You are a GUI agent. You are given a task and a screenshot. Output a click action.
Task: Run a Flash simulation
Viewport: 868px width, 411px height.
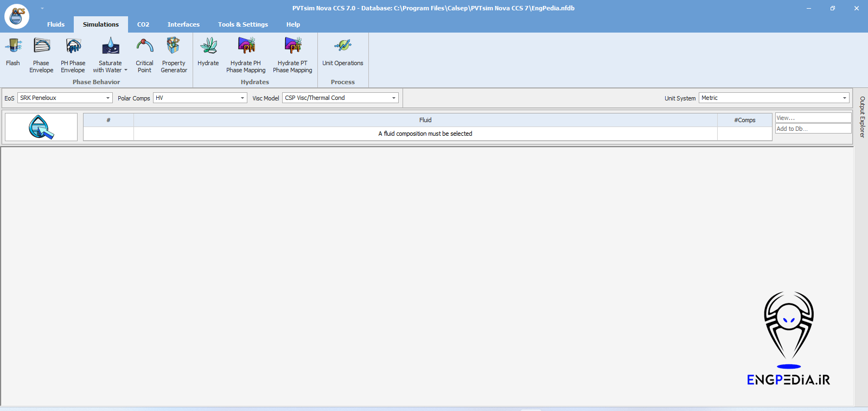pyautogui.click(x=13, y=53)
